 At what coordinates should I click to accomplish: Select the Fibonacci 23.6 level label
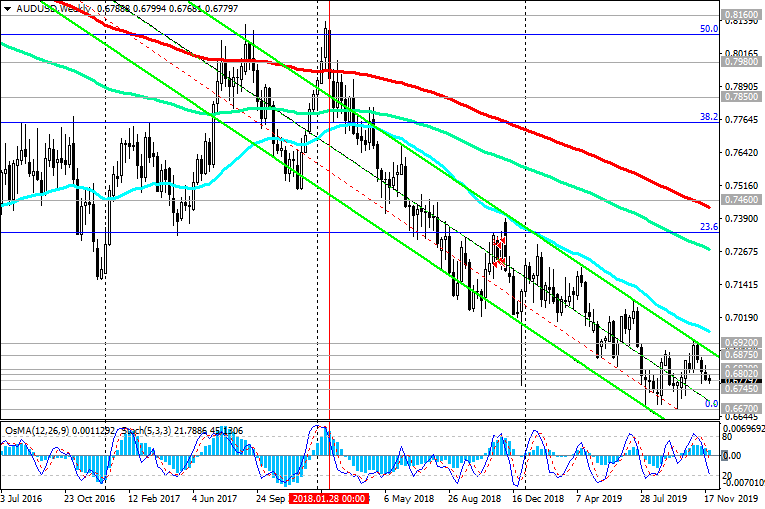pyautogui.click(x=708, y=227)
